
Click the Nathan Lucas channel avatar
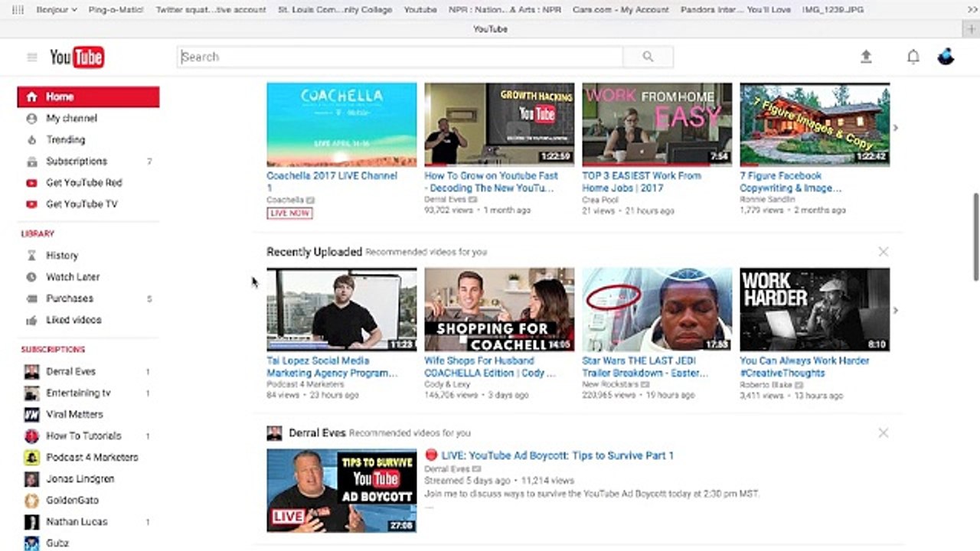pyautogui.click(x=31, y=522)
